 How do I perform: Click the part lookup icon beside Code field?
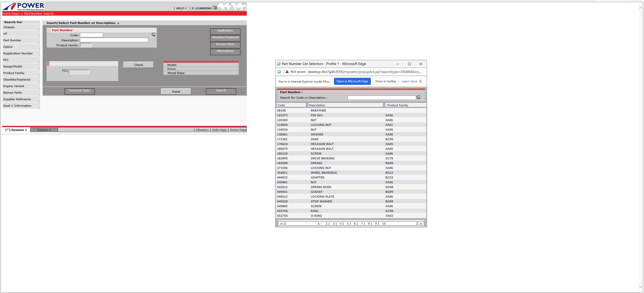pyautogui.click(x=153, y=35)
